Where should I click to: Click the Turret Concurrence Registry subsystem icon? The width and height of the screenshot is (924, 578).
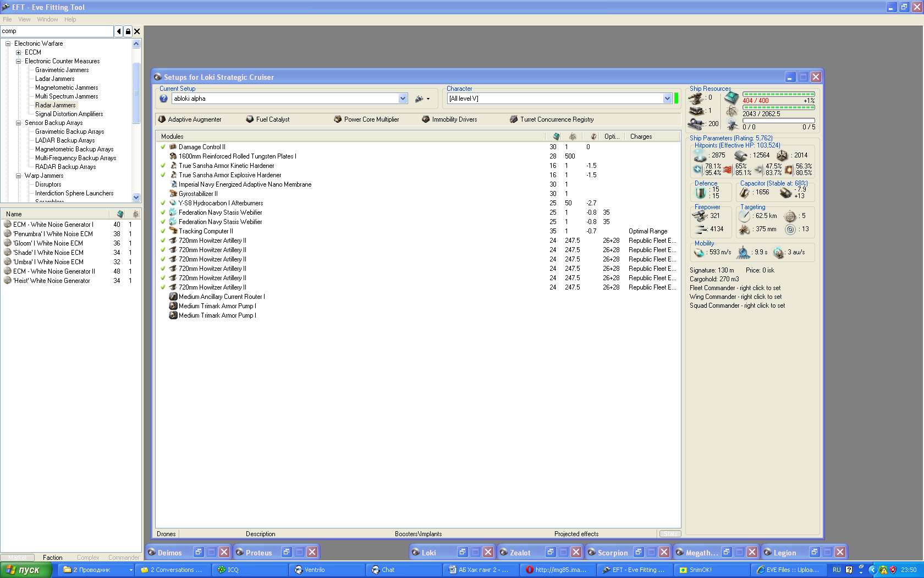tap(514, 119)
